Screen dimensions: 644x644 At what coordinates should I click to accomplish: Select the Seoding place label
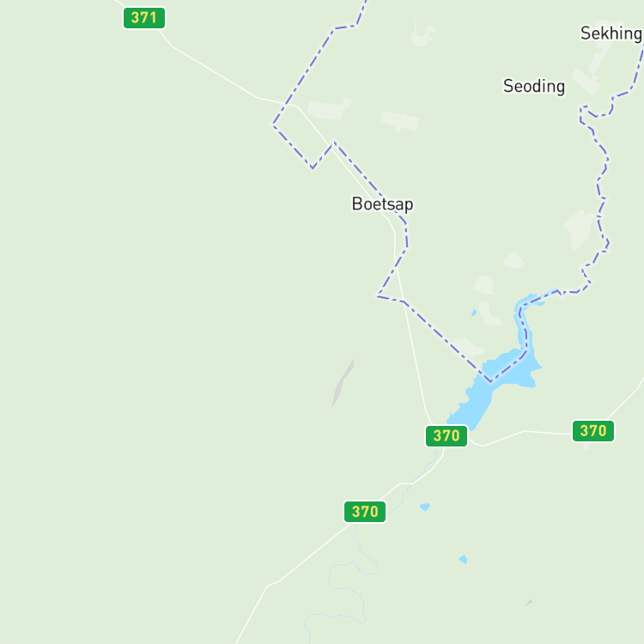click(534, 86)
